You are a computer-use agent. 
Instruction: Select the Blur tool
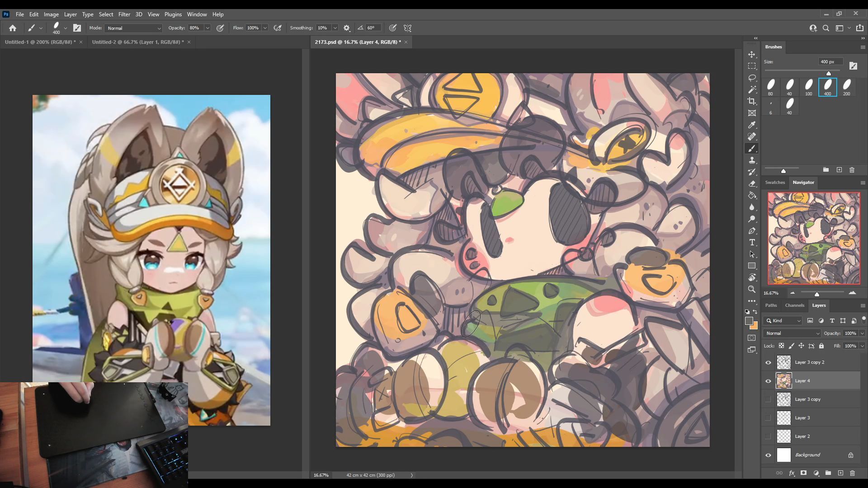pos(752,207)
